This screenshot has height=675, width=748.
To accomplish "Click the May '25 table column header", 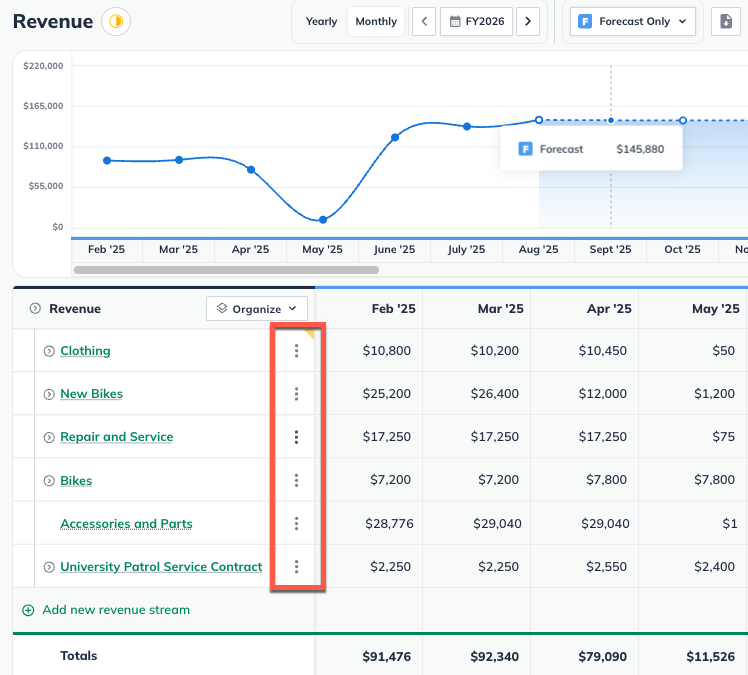I will pyautogui.click(x=716, y=309).
